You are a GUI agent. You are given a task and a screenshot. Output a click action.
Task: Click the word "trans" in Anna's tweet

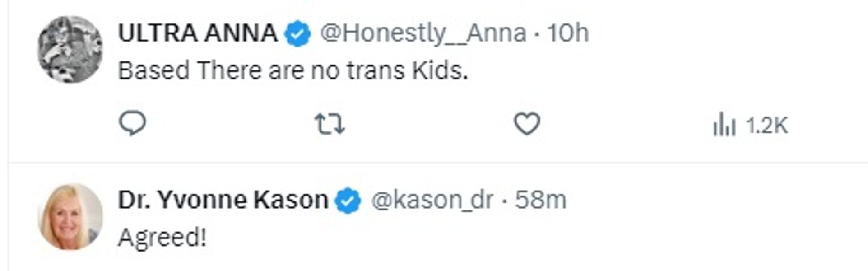coord(376,71)
